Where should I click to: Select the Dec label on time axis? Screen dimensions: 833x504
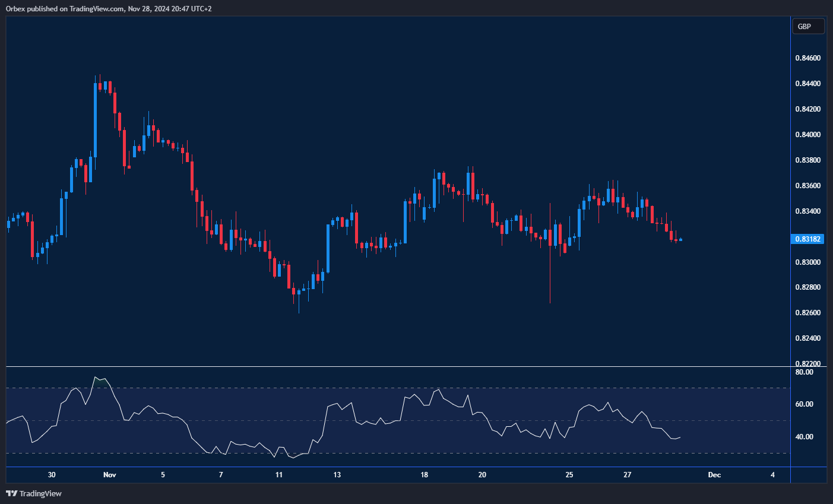(x=714, y=475)
